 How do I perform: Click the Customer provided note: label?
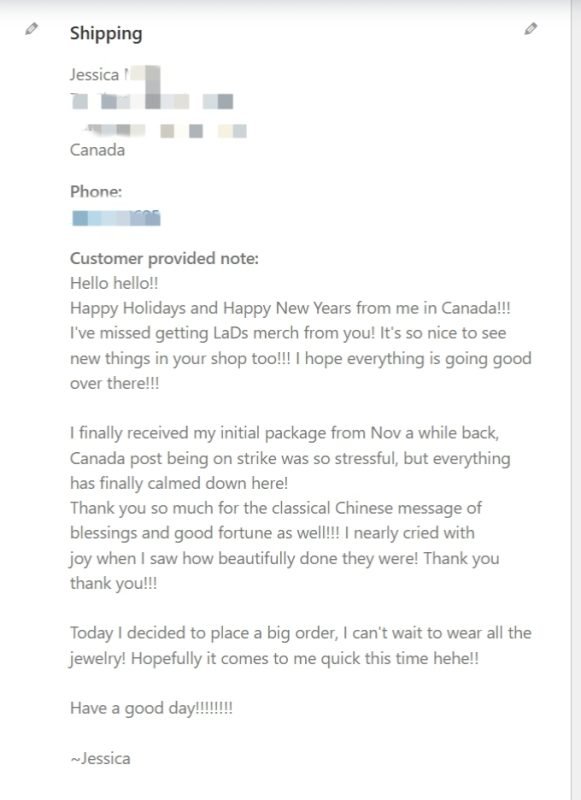(x=164, y=259)
